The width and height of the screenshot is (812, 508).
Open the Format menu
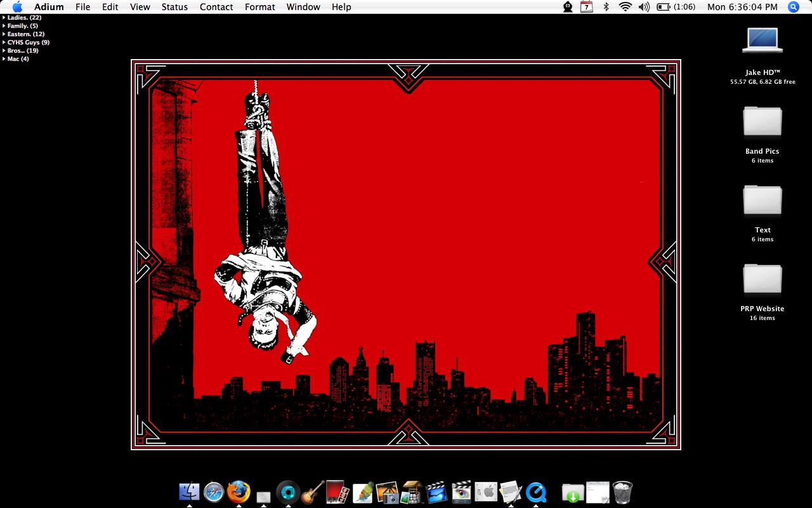[x=260, y=7]
